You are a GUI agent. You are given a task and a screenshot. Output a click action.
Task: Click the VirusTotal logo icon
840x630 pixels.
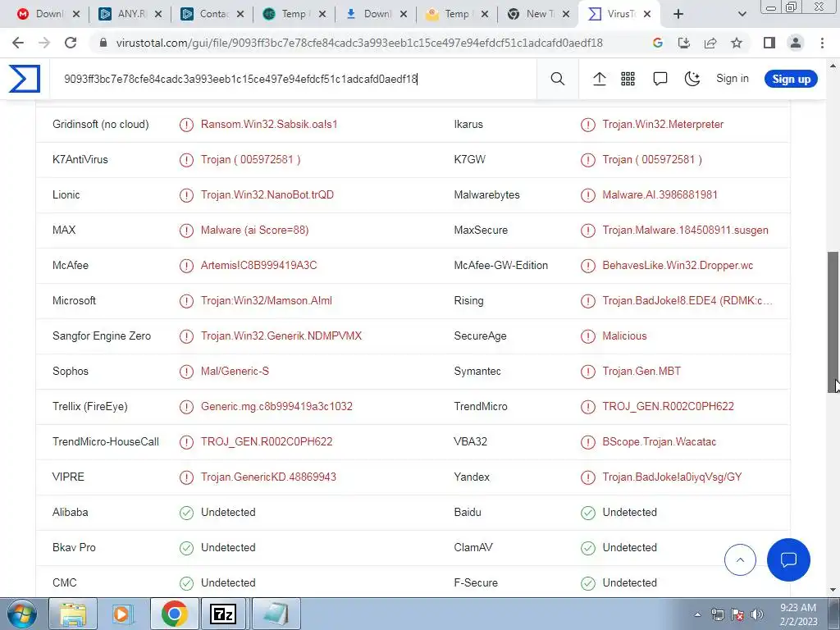tap(24, 79)
